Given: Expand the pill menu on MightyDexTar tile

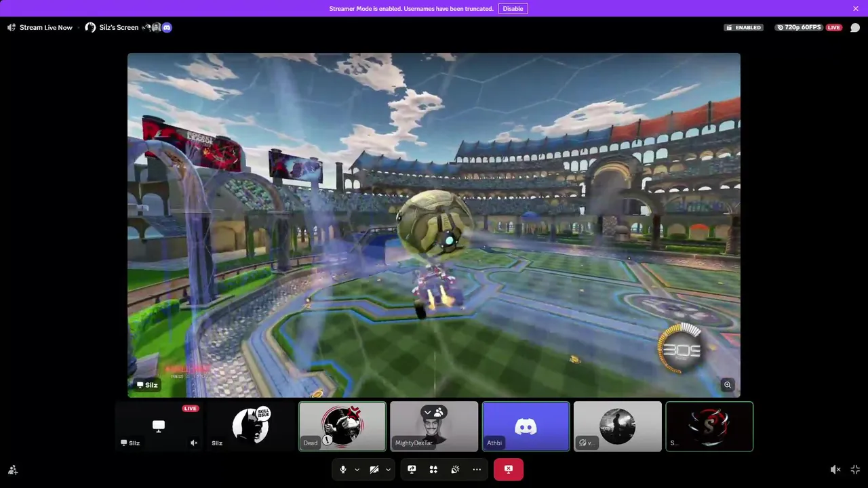Looking at the screenshot, I should click(x=433, y=412).
